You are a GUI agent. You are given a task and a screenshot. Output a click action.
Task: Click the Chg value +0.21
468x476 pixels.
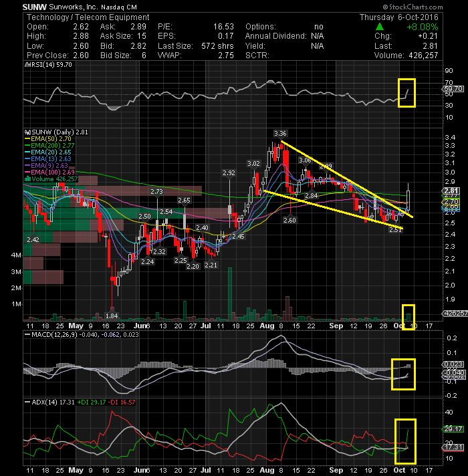coord(428,36)
